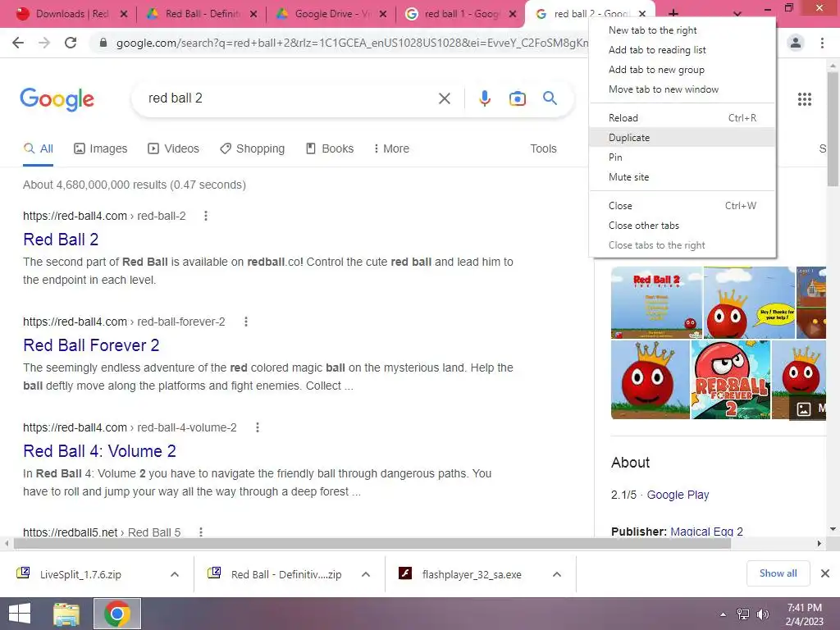The height and width of the screenshot is (630, 840).
Task: Start voice search with the microphone icon
Action: coord(484,98)
